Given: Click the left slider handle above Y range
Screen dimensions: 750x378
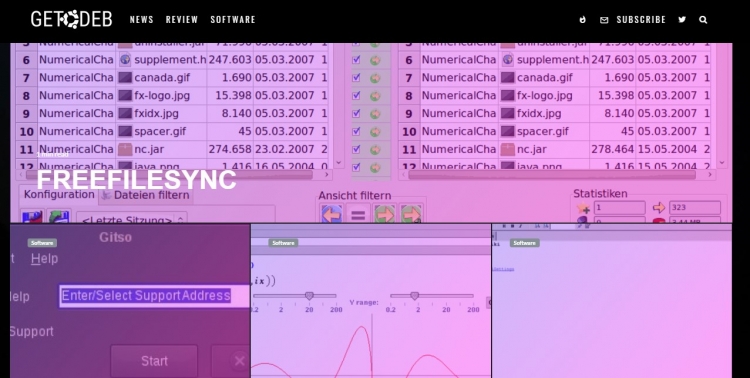Looking at the screenshot, I should click(309, 296).
